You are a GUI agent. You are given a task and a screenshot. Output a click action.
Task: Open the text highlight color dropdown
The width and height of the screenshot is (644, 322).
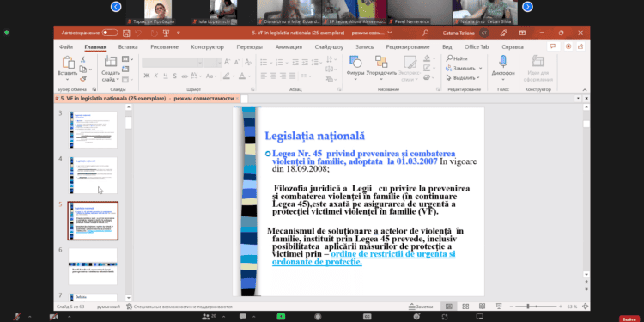(x=233, y=76)
